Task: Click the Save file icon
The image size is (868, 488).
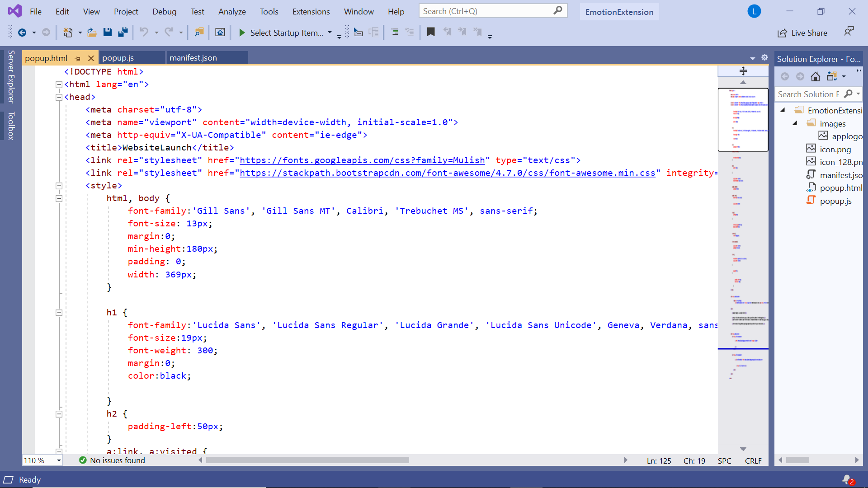Action: 107,32
